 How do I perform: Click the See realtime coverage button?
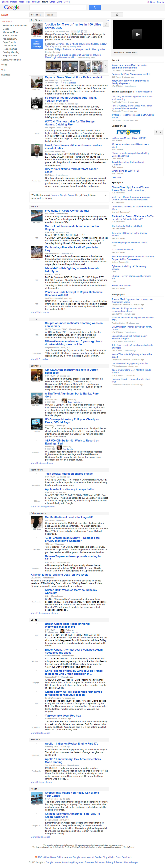(37, 43)
